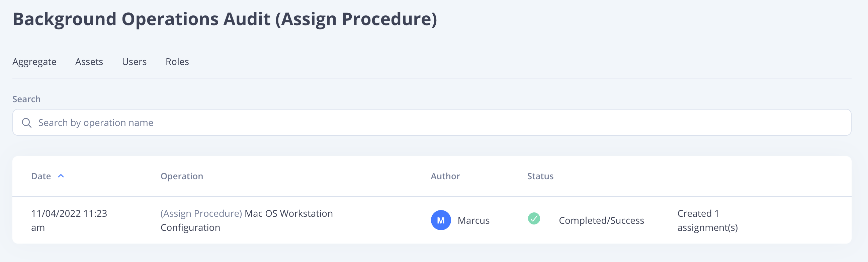Toggle the Date sort arrow
Viewport: 868px width, 262px height.
point(61,176)
